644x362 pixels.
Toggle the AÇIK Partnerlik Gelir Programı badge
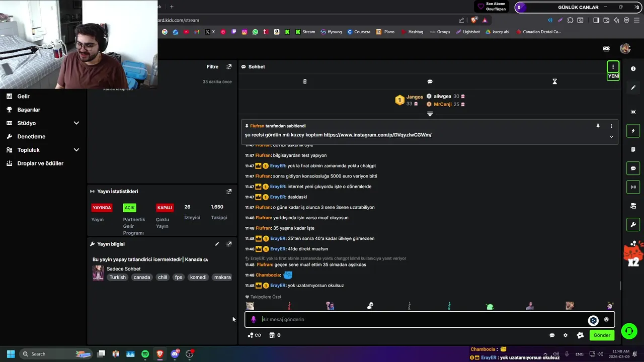(130, 208)
